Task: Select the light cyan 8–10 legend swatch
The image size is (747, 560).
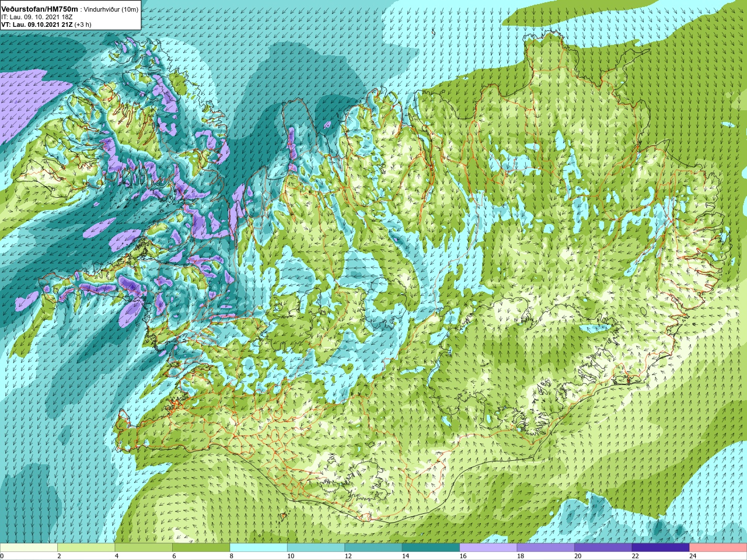Action: (x=259, y=548)
